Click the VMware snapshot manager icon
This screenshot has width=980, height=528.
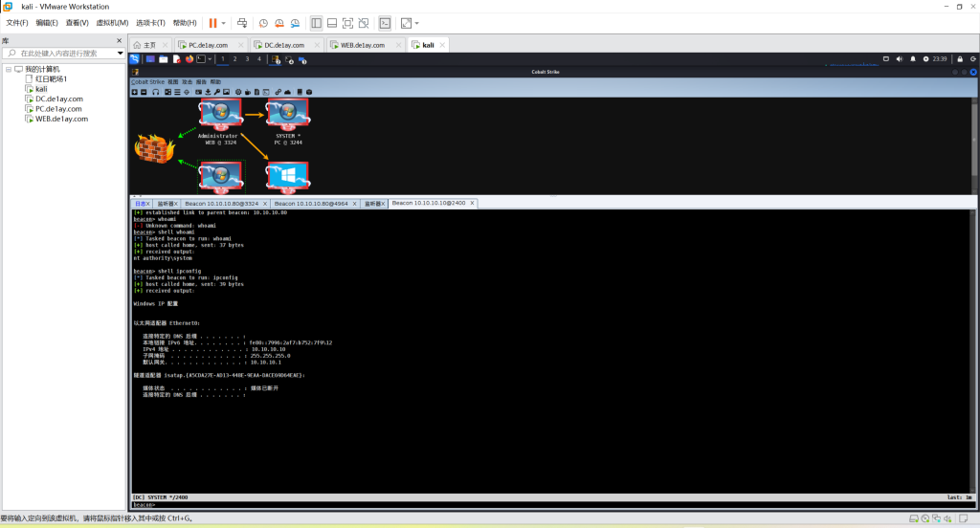(x=295, y=23)
